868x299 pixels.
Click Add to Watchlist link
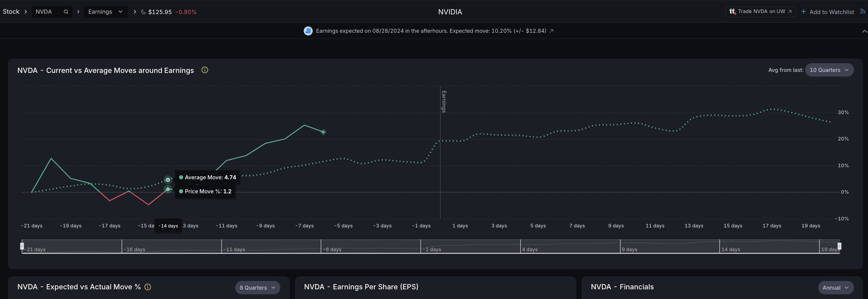coord(828,12)
